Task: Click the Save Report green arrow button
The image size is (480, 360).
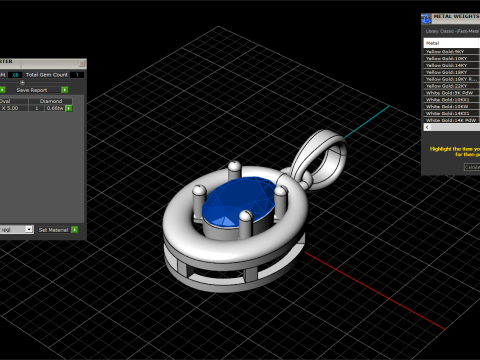Action: (x=65, y=90)
